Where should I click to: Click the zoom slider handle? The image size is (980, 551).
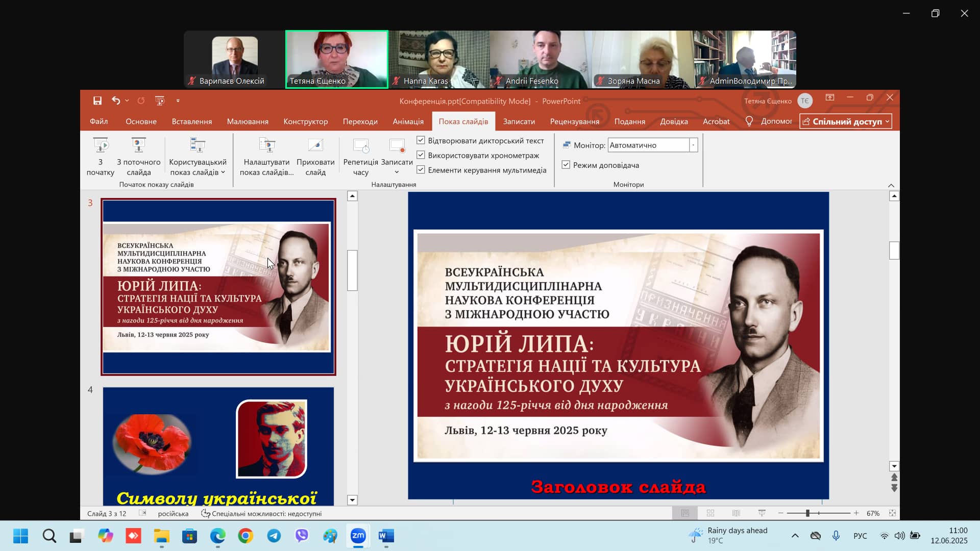click(807, 513)
